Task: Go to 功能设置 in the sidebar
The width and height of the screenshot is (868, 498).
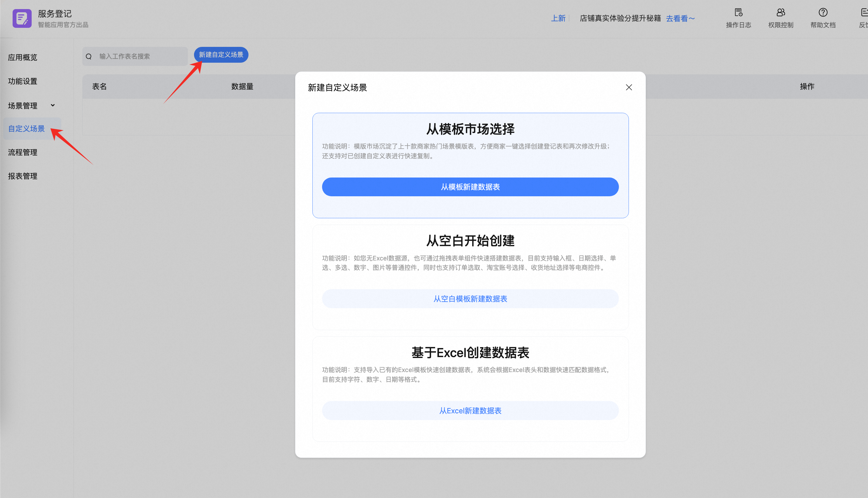Action: point(23,81)
